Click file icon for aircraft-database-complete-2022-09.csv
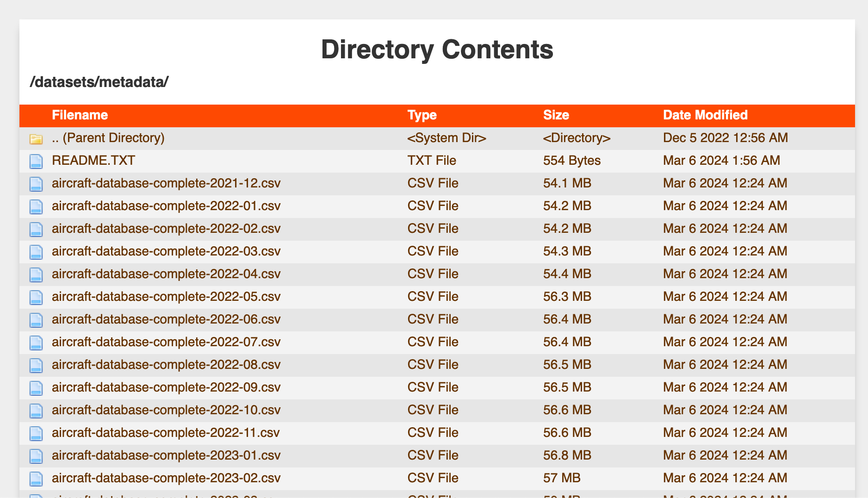The height and width of the screenshot is (498, 868). coord(36,388)
